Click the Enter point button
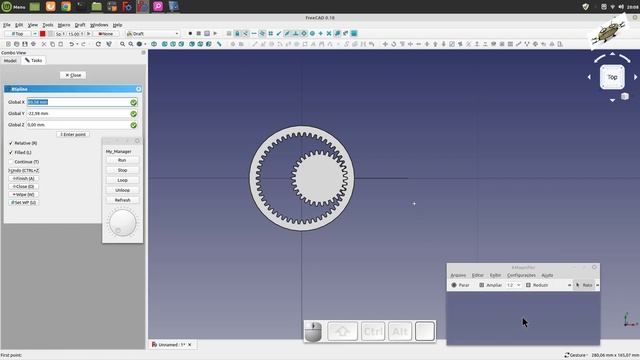 (x=73, y=134)
